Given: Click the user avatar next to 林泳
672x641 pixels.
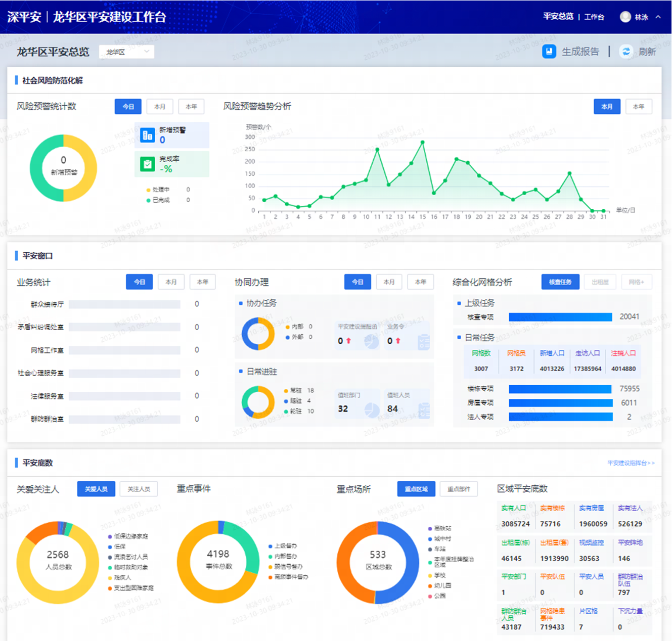Looking at the screenshot, I should (x=625, y=17).
